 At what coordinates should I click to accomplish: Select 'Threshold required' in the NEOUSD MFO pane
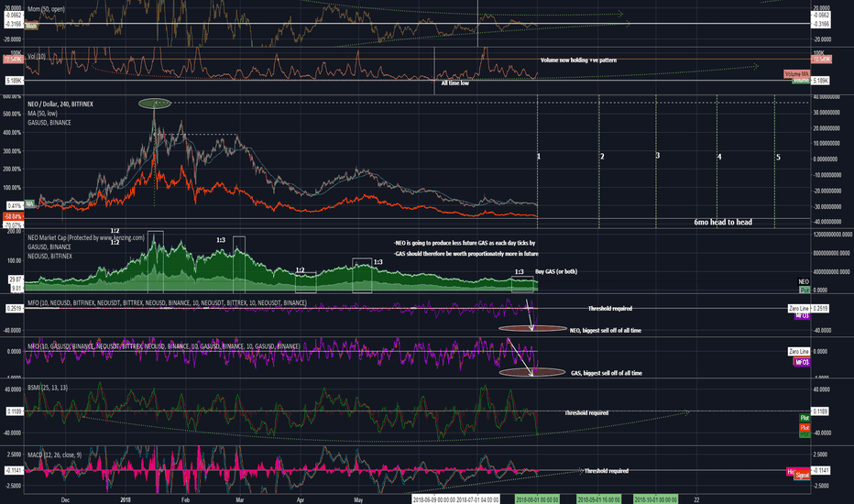pyautogui.click(x=610, y=309)
